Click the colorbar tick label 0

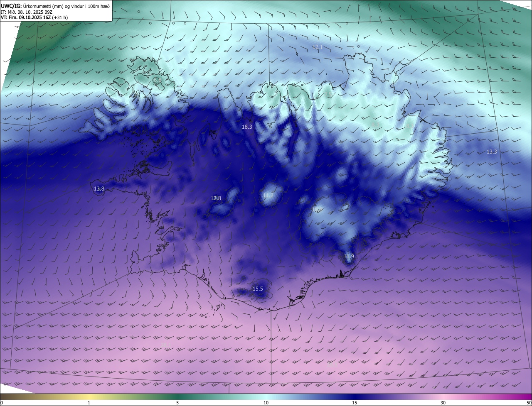tap(2, 403)
